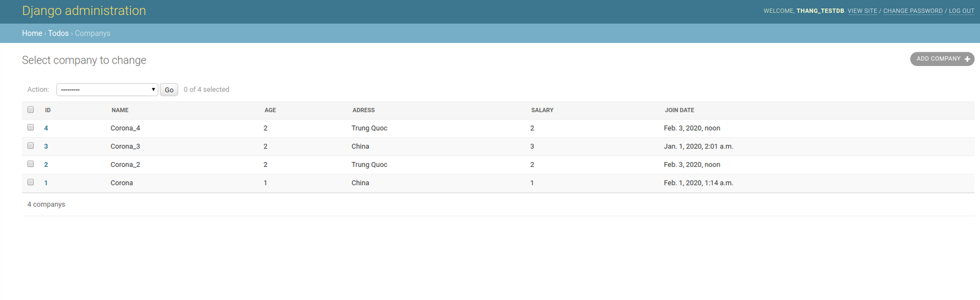Click 'Jan. 1, 2020, 2:01 a.m.' date
The image size is (980, 300).
coord(698,146)
